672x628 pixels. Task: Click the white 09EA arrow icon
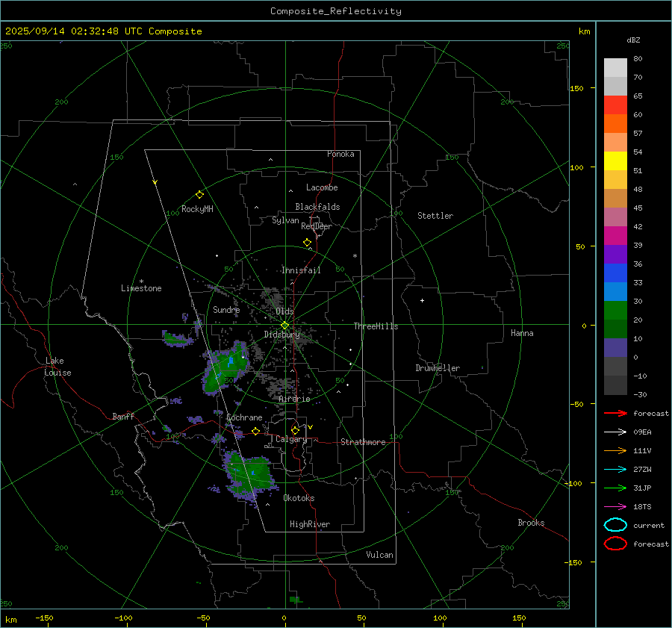click(615, 432)
